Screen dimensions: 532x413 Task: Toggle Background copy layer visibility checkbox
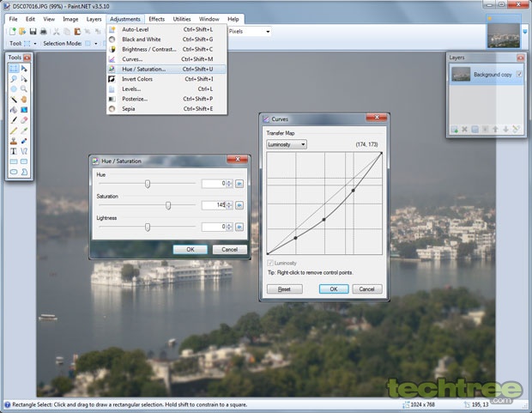click(x=519, y=74)
